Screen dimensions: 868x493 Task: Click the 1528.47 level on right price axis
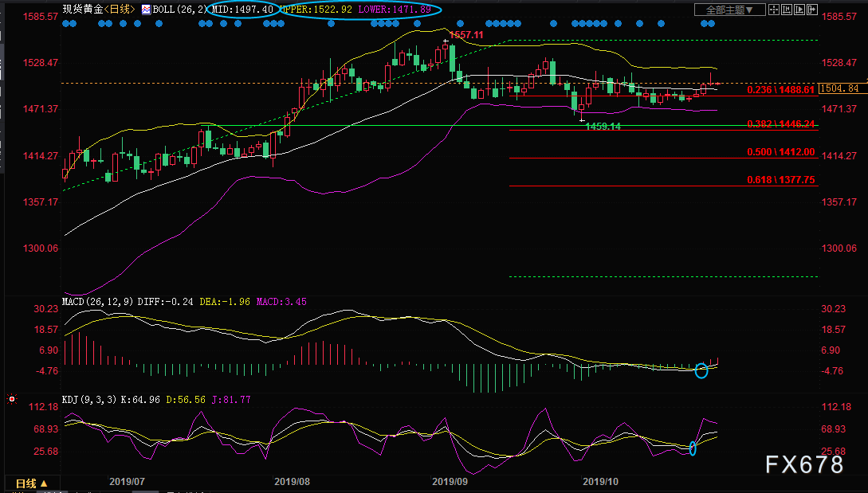click(x=839, y=63)
